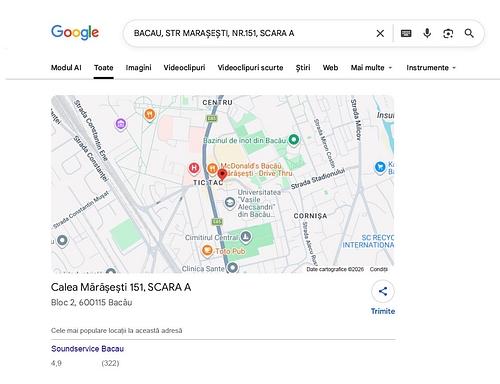Open Soundservice Bacau link

click(x=87, y=349)
